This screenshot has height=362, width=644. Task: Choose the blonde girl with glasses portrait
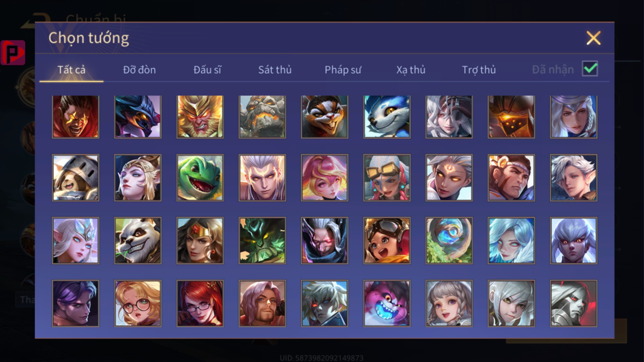pyautogui.click(x=138, y=303)
